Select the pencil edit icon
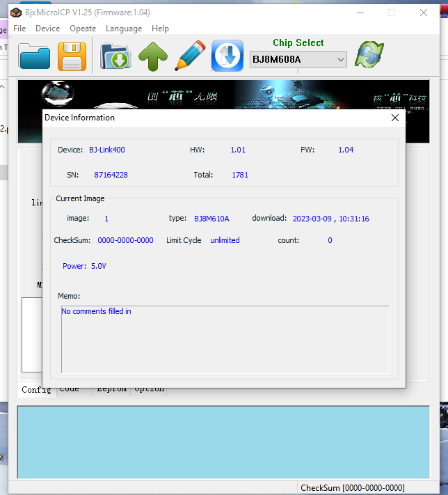This screenshot has height=495, width=448. pos(189,56)
